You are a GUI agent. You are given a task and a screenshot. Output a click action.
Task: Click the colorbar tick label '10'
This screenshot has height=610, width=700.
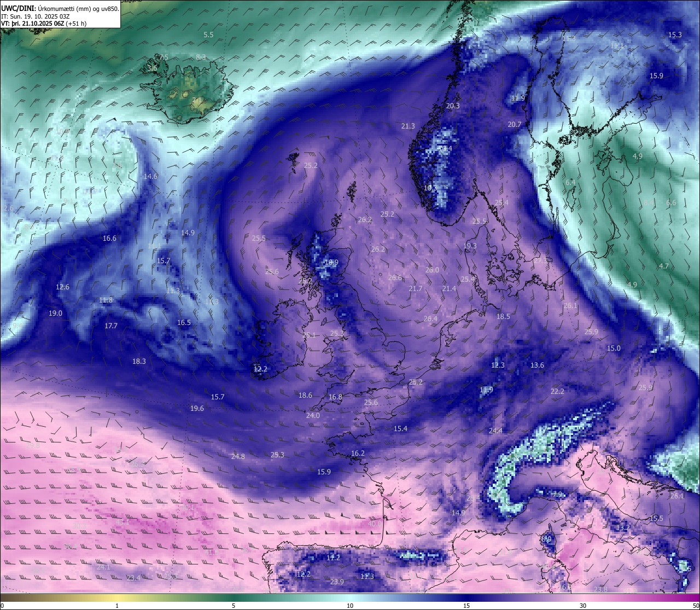click(350, 606)
